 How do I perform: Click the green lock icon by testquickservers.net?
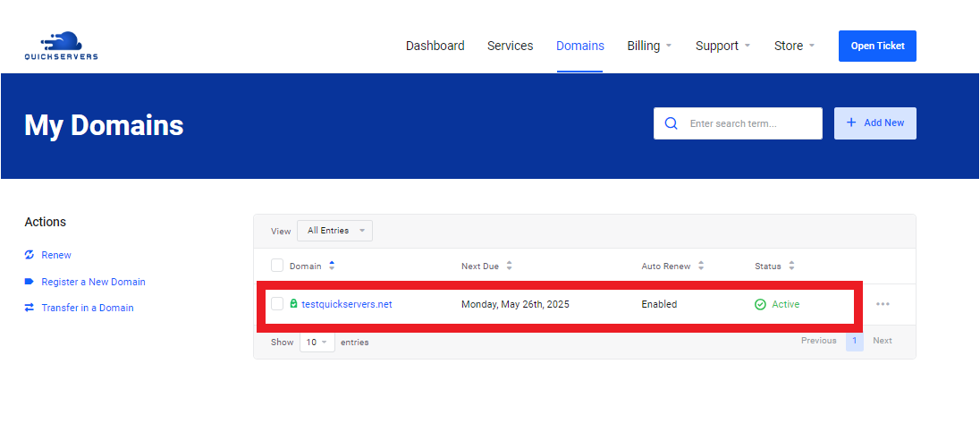[294, 304]
